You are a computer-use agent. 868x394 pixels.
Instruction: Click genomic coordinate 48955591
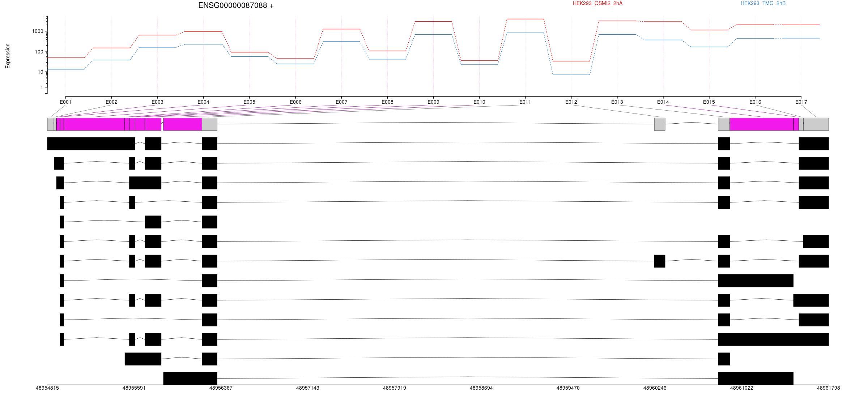(x=134, y=388)
